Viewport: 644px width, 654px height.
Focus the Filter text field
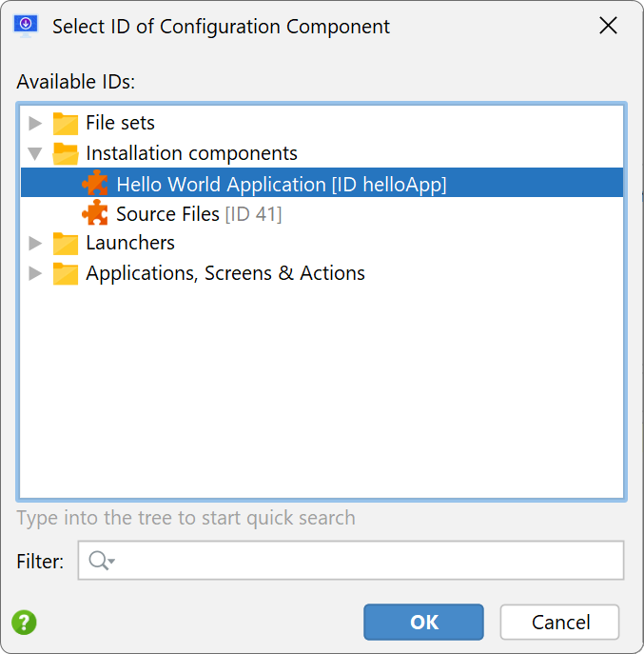tap(351, 561)
